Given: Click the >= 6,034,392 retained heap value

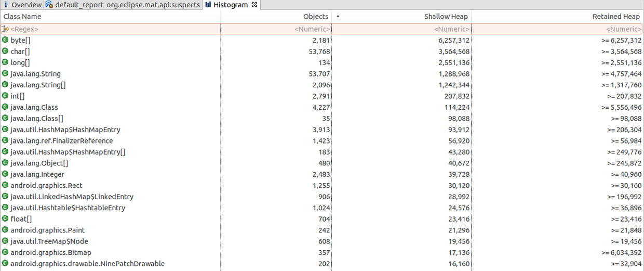Looking at the screenshot, I should [622, 253].
